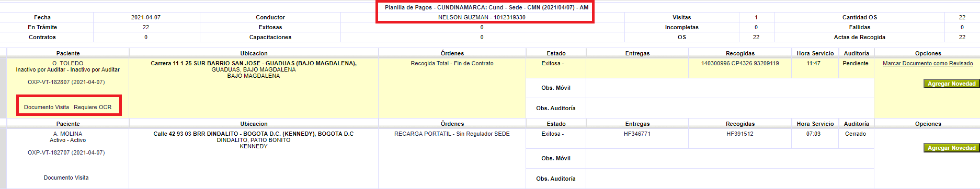Click the Visitas label
Screen dimensions: 980x189
click(681, 17)
